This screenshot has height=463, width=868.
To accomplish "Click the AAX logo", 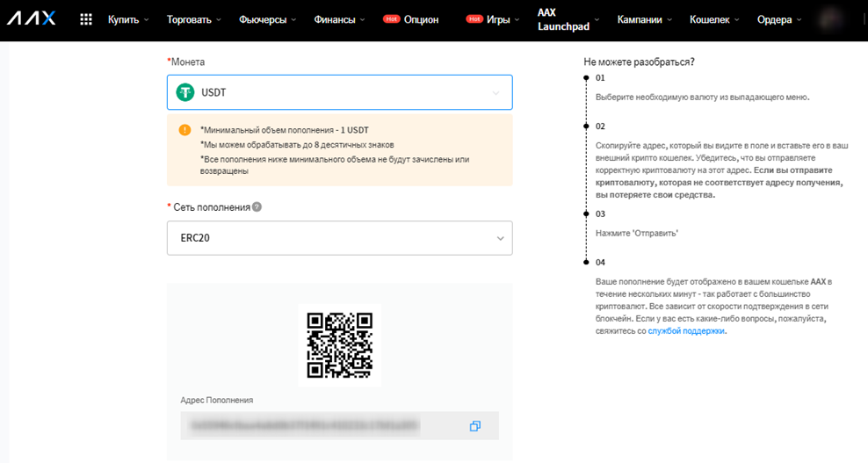I will pyautogui.click(x=32, y=18).
